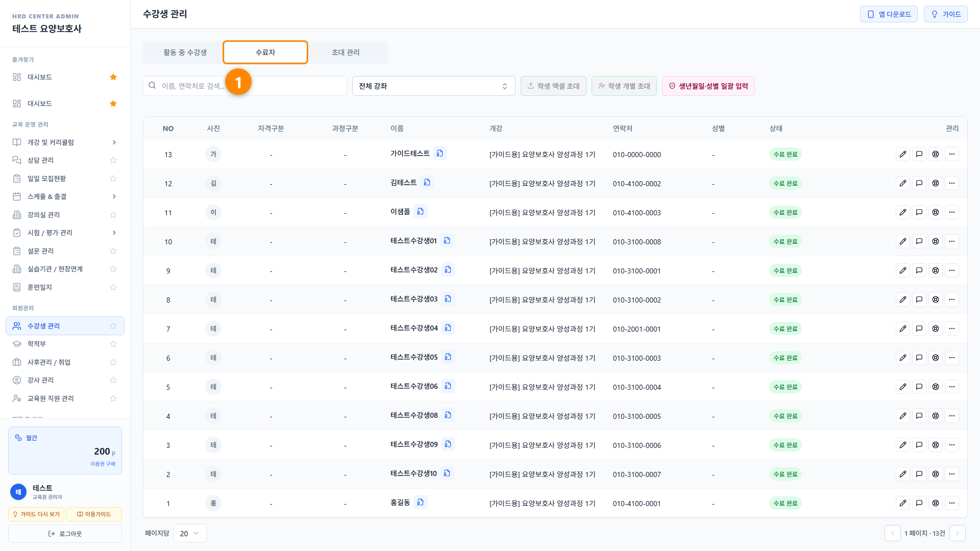Open 이용가이드 button
Image resolution: width=980 pixels, height=551 pixels.
click(94, 514)
